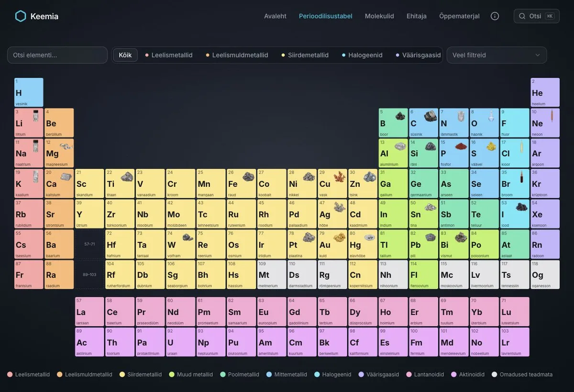
Task: Click the magnifier icon in Otsi search
Action: (x=522, y=16)
